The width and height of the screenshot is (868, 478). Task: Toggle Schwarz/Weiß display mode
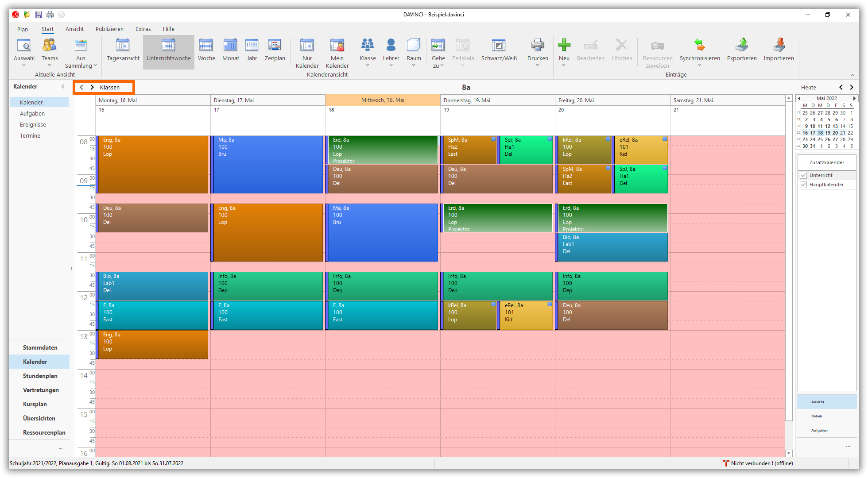[499, 46]
